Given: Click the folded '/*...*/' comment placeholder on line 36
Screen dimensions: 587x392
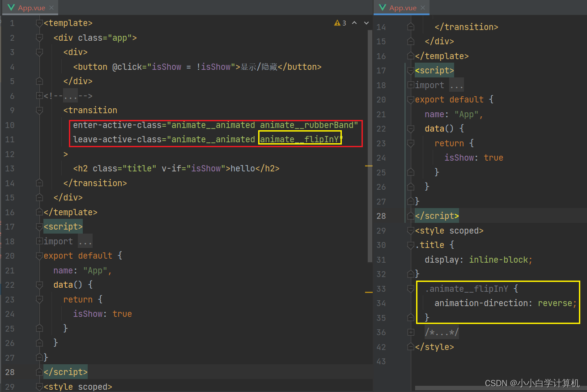Looking at the screenshot, I should pyautogui.click(x=442, y=332).
